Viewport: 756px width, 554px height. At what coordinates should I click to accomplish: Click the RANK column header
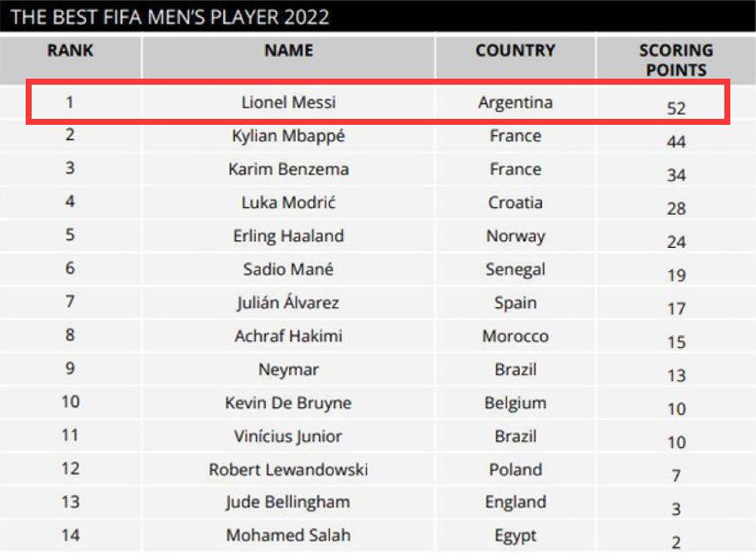click(x=70, y=50)
